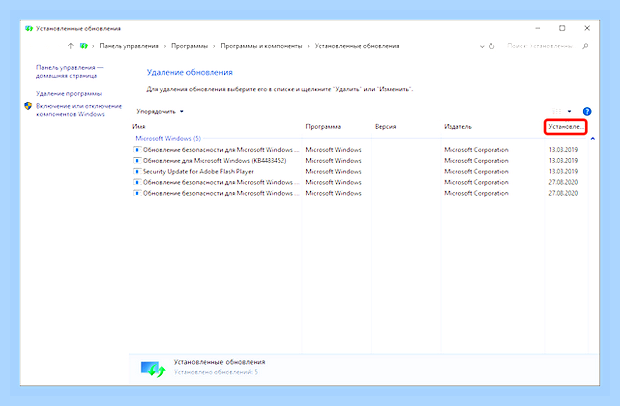This screenshot has width=620, height=406.
Task: Open the address bar history dropdown
Action: (x=482, y=46)
